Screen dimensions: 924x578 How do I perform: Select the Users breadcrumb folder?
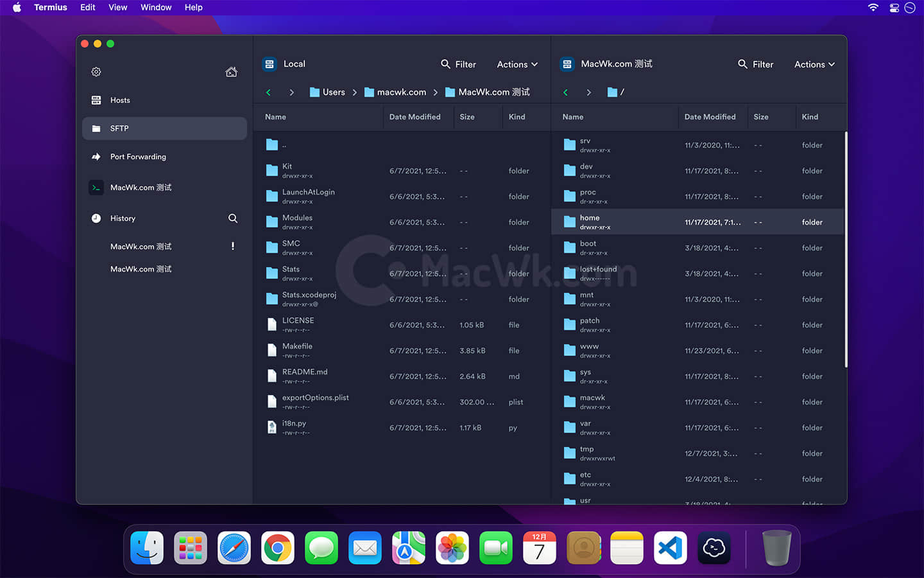[327, 92]
